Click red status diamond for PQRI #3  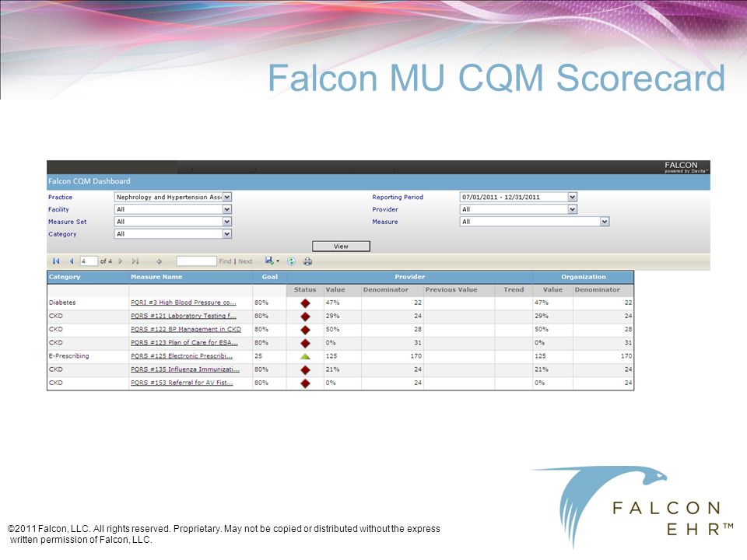click(305, 303)
